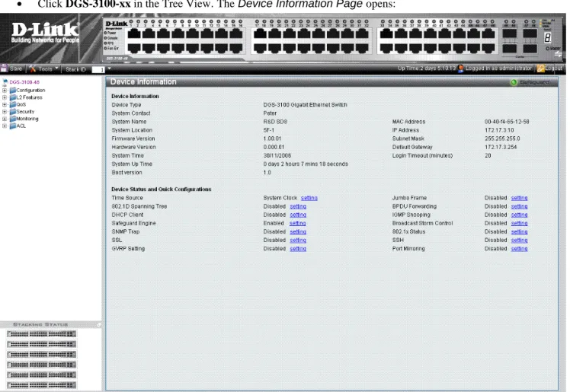The image size is (570, 392).
Task: Expand the Monitoring folder
Action: (x=5, y=119)
